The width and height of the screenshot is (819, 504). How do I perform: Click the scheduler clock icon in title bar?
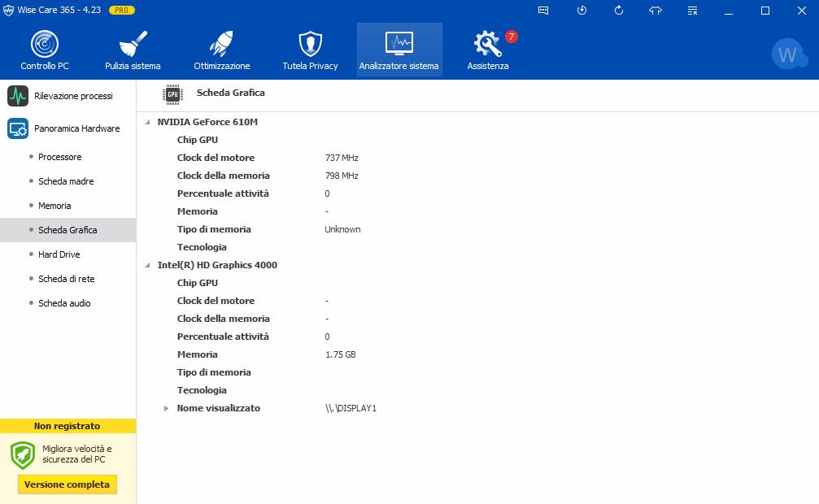pos(582,11)
